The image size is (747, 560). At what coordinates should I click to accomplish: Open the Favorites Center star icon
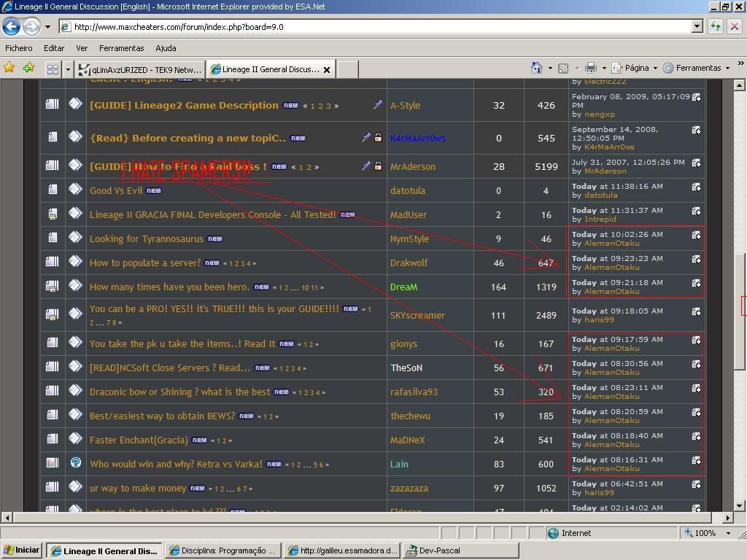coord(9,68)
